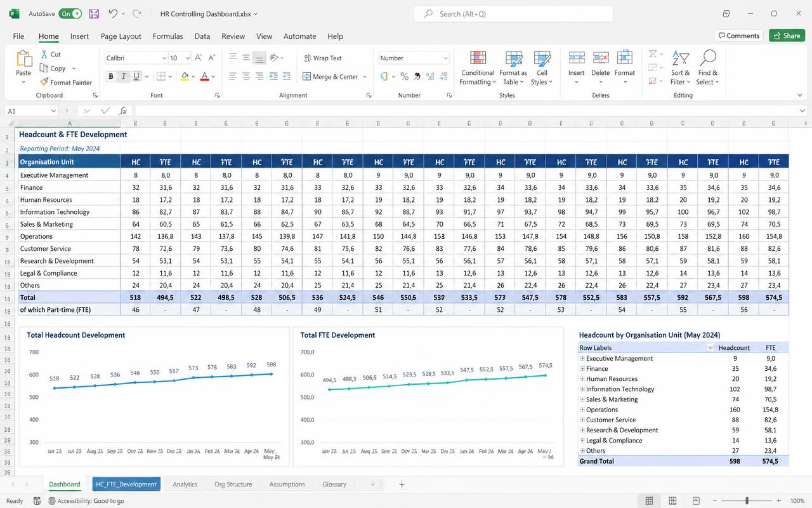The height and width of the screenshot is (508, 812).
Task: Click the Format Painter brush icon
Action: [x=44, y=82]
